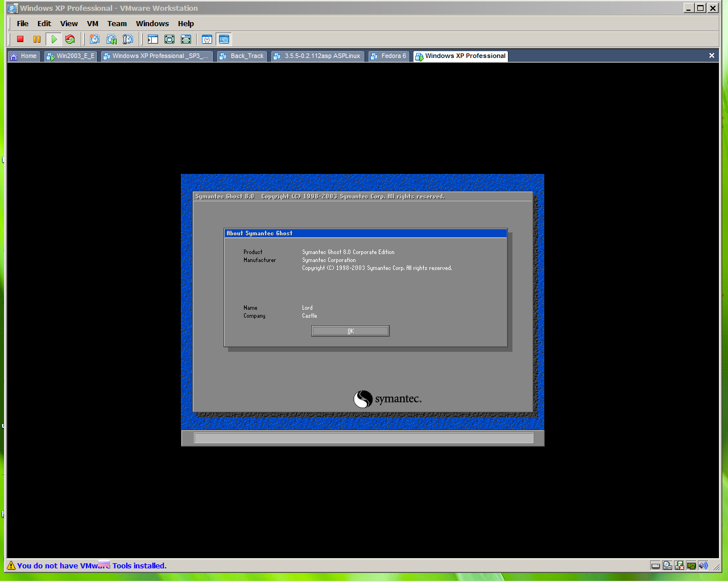Click the yellow warning triangle icon
The image size is (728, 582).
(x=11, y=566)
